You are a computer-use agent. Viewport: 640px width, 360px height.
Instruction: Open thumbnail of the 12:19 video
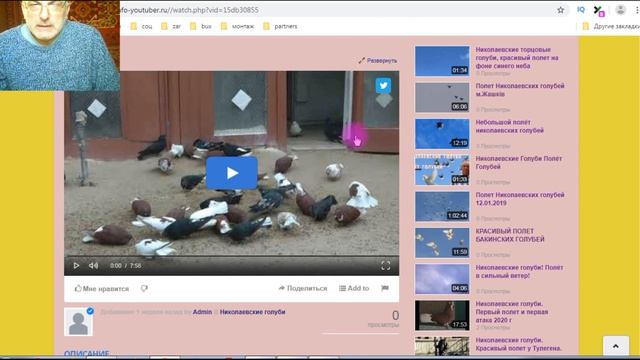442,134
